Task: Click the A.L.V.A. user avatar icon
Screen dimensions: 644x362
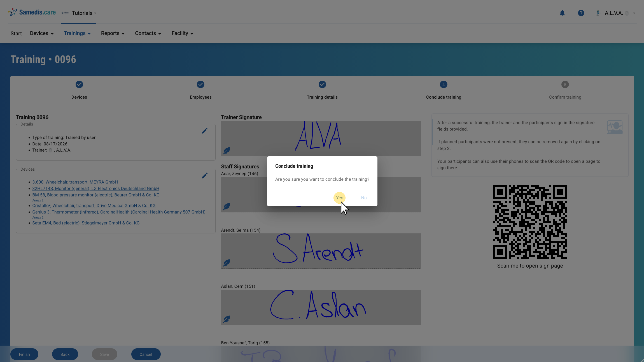Action: click(598, 13)
